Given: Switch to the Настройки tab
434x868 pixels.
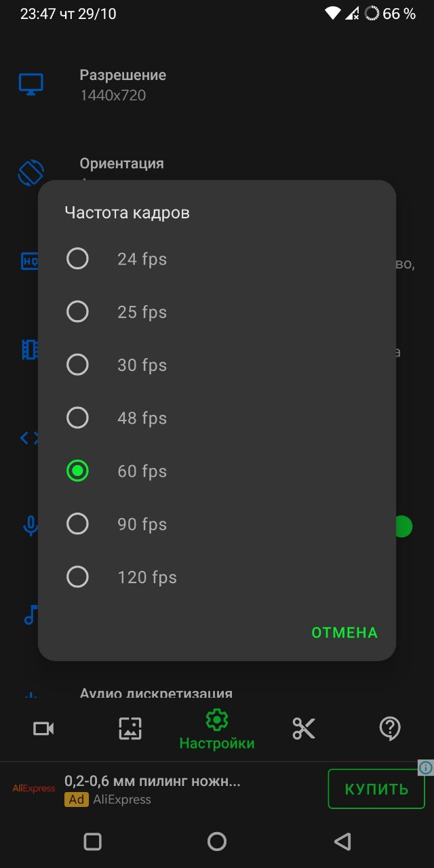Looking at the screenshot, I should click(217, 730).
